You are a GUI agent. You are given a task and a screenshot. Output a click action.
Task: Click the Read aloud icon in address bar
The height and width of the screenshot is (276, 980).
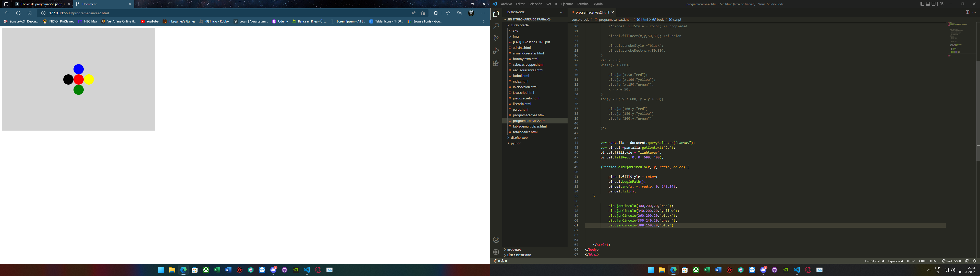[413, 13]
